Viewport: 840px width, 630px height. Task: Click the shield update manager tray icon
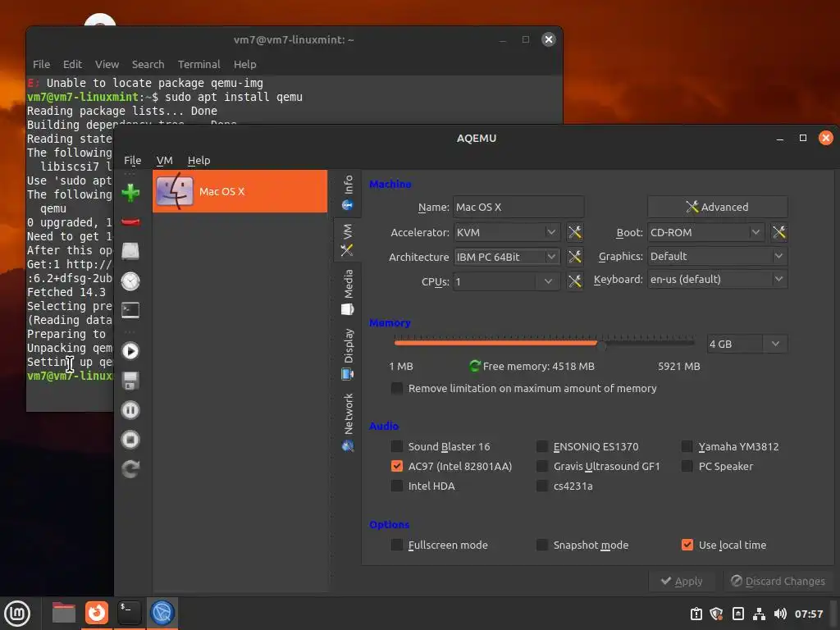coord(716,614)
